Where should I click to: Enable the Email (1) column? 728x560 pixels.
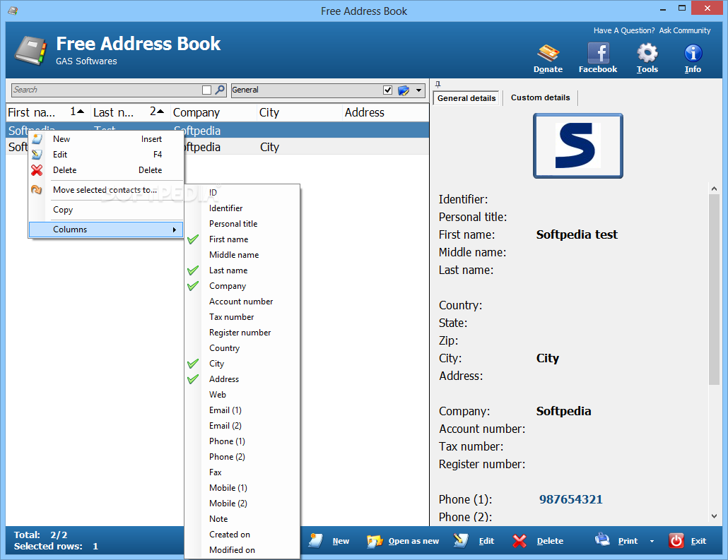[225, 410]
